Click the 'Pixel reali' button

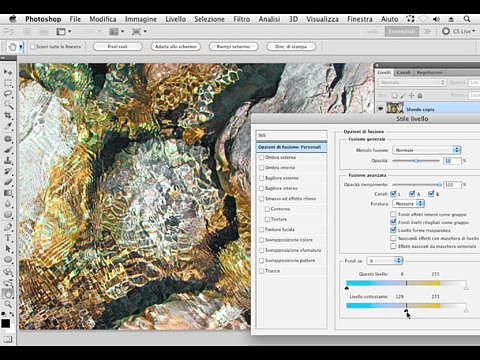[x=118, y=46]
